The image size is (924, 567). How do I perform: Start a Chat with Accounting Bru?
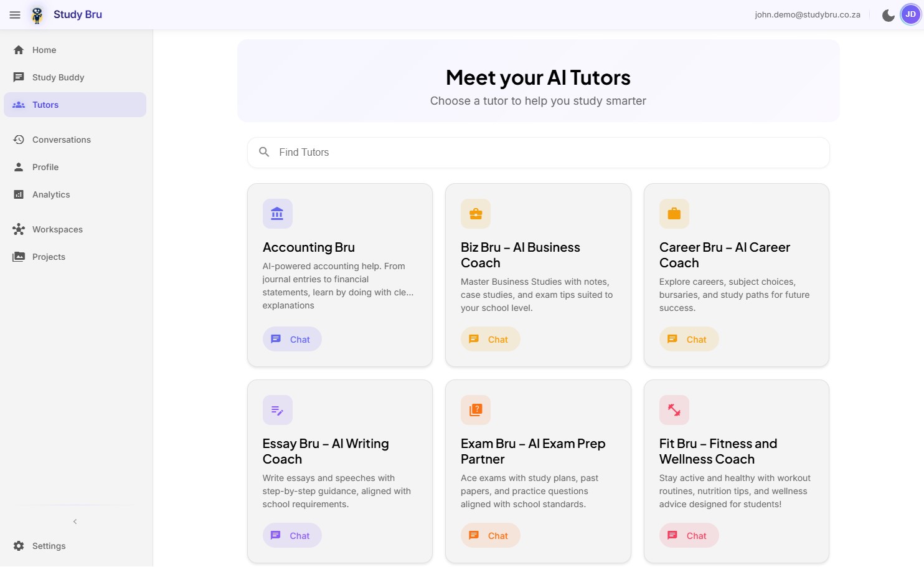(x=291, y=339)
